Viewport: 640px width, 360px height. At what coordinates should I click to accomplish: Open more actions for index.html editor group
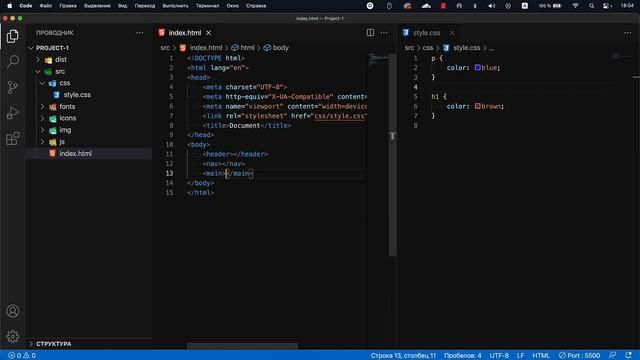coord(384,33)
